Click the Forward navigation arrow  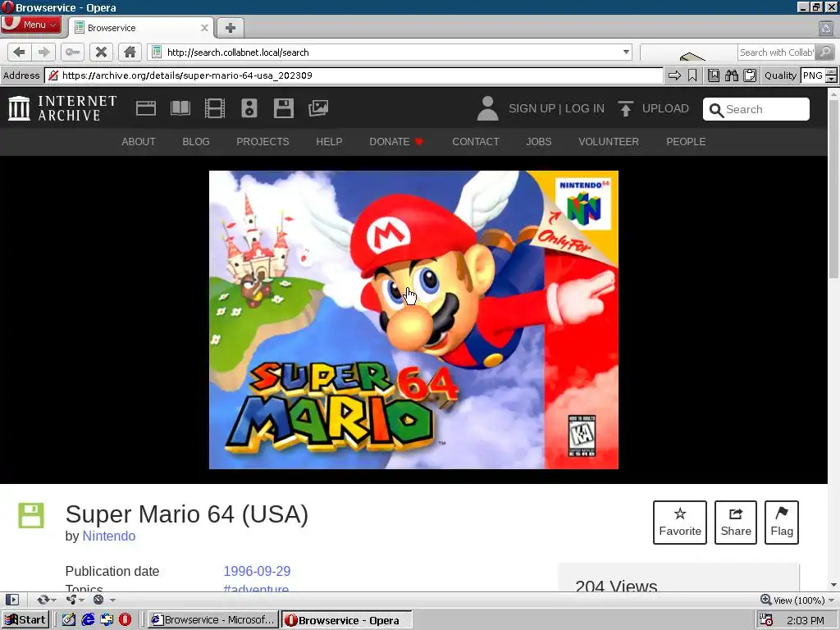coord(43,52)
